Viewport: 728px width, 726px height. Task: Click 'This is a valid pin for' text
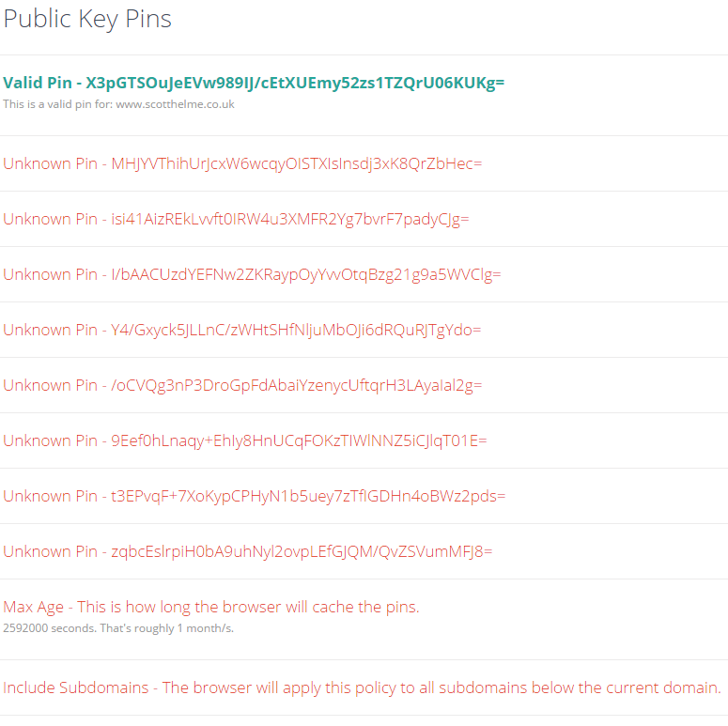click(x=58, y=104)
